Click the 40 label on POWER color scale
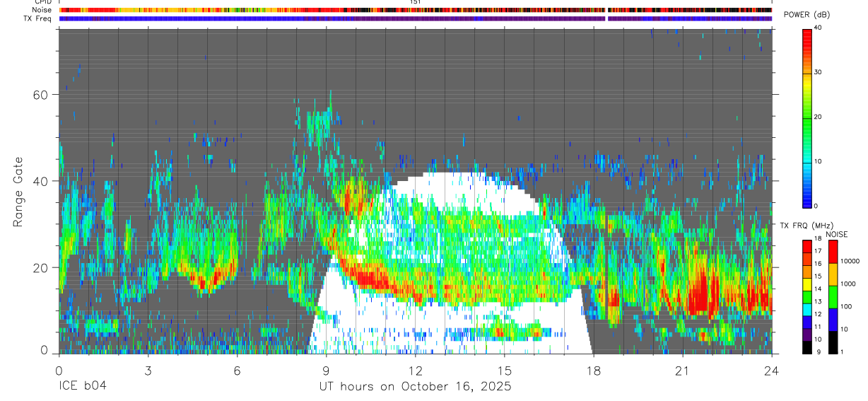The width and height of the screenshot is (868, 401). coord(818,28)
